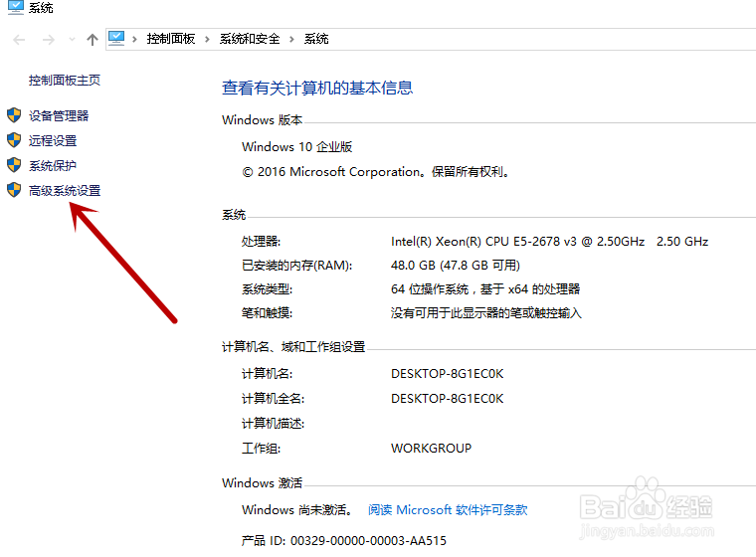The image size is (756, 557).
Task: Click the shield icon beside 设备管理器
Action: [14, 115]
